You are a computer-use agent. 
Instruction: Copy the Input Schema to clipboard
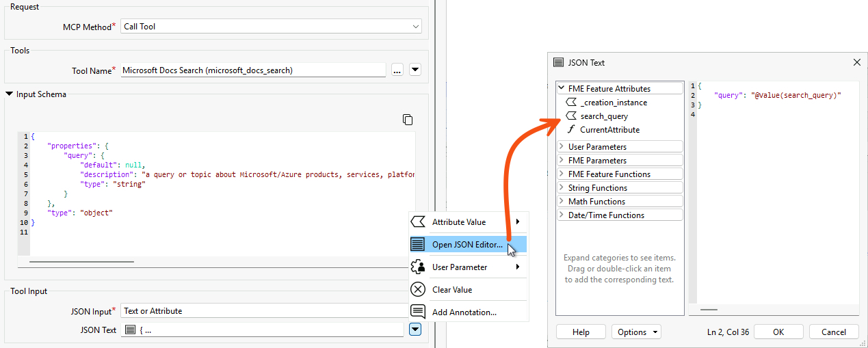tap(408, 120)
